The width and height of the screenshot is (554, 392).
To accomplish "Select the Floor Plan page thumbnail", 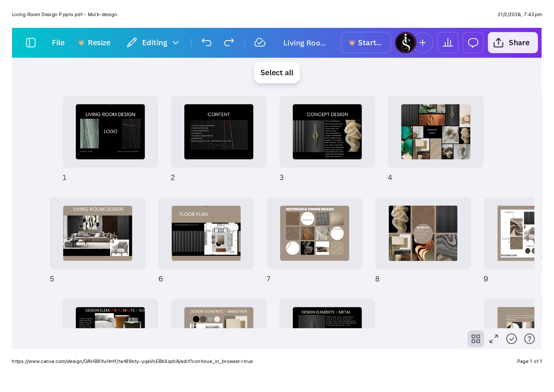I will point(206,233).
